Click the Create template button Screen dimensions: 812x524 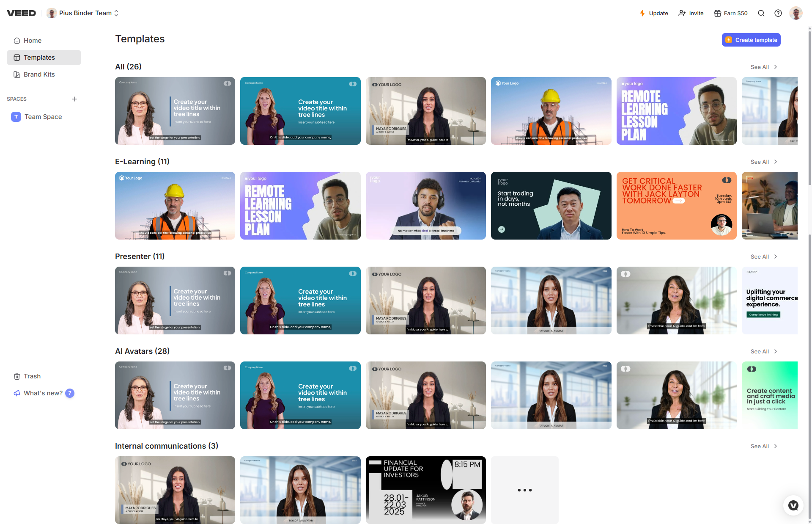(751, 40)
